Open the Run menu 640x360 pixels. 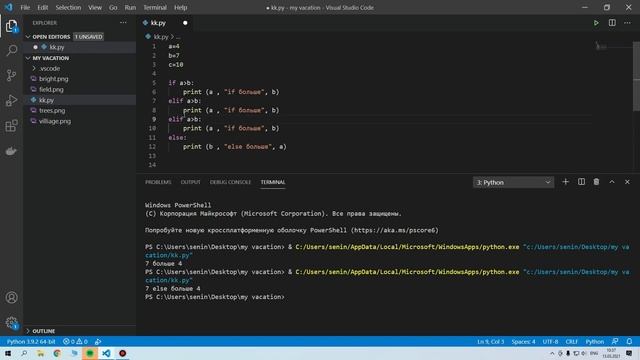point(130,7)
